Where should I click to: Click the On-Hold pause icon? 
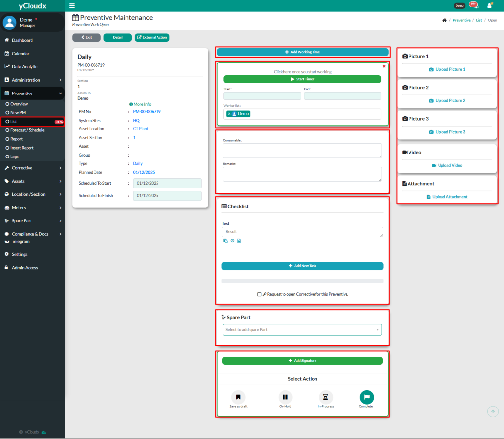click(285, 397)
